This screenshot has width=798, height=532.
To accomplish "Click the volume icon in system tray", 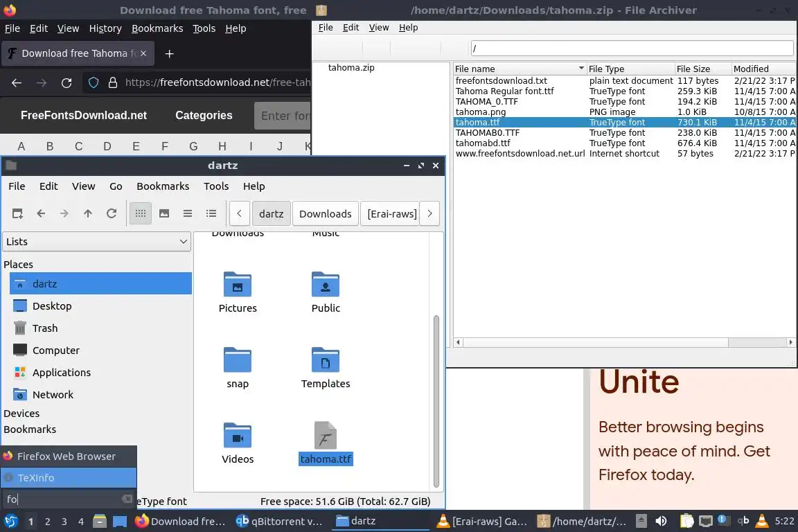I will [661, 521].
